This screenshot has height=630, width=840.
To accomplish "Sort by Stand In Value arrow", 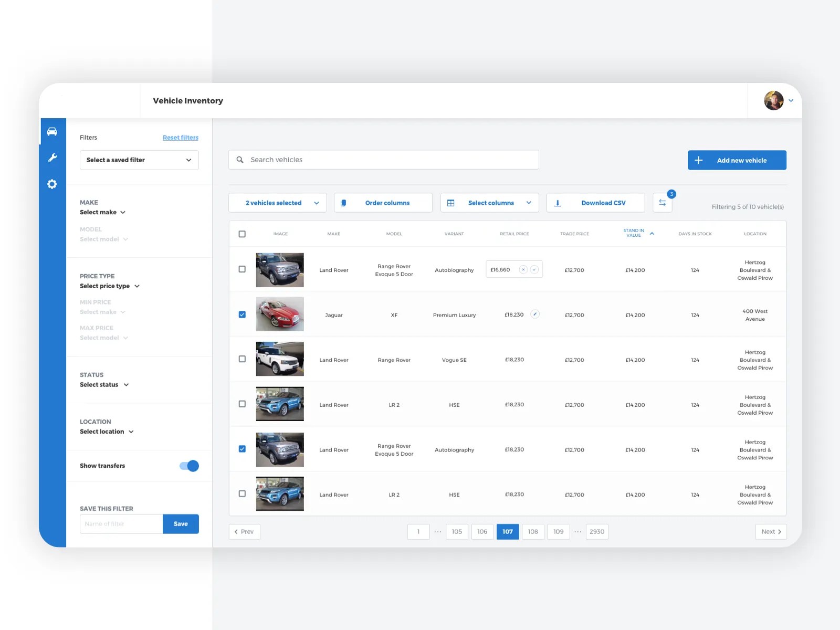I will [652, 234].
